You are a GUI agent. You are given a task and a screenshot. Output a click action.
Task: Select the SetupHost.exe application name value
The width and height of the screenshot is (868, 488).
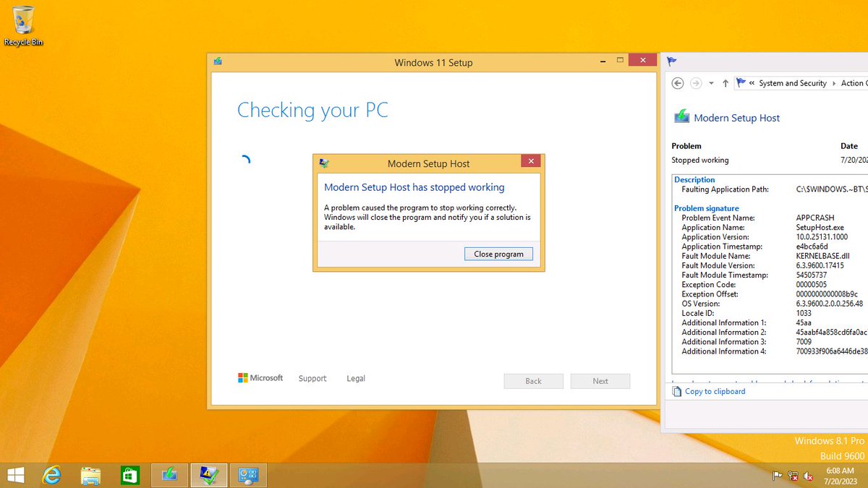pyautogui.click(x=820, y=227)
